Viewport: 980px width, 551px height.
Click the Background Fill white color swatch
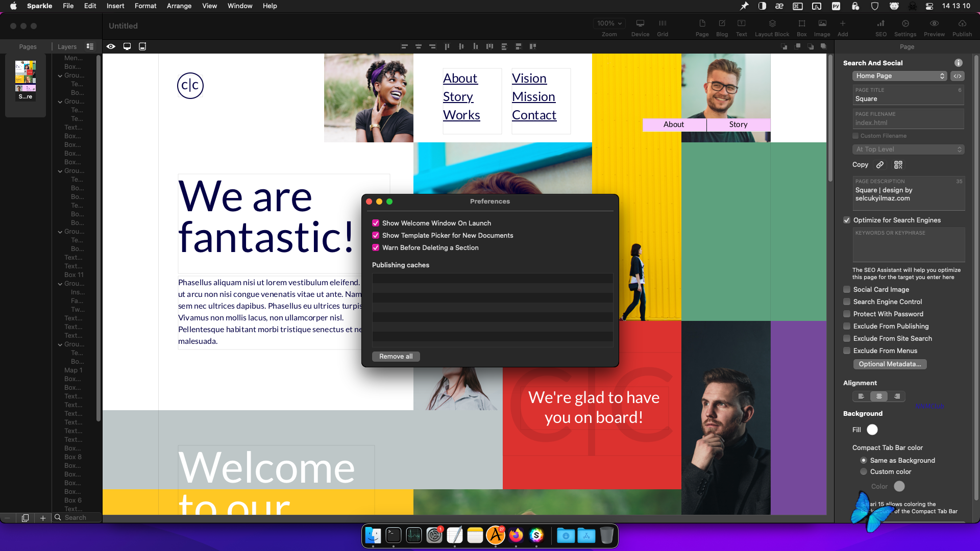pos(872,430)
